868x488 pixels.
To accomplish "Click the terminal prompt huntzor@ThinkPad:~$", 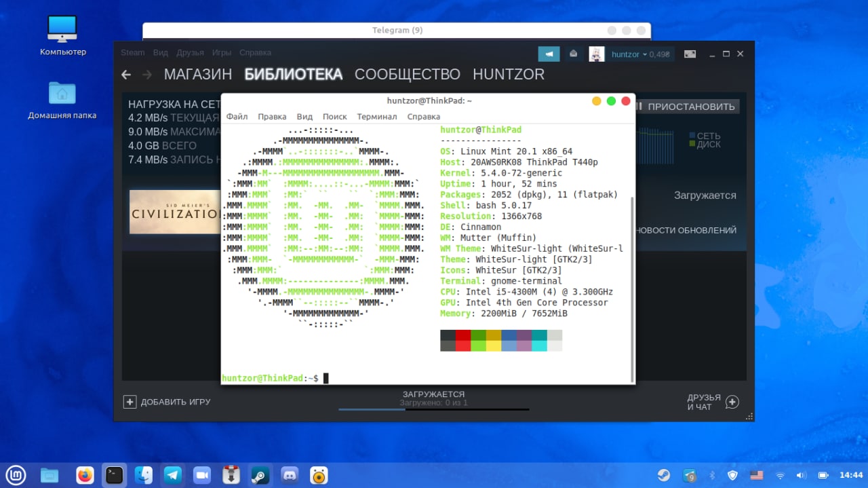I will point(270,378).
